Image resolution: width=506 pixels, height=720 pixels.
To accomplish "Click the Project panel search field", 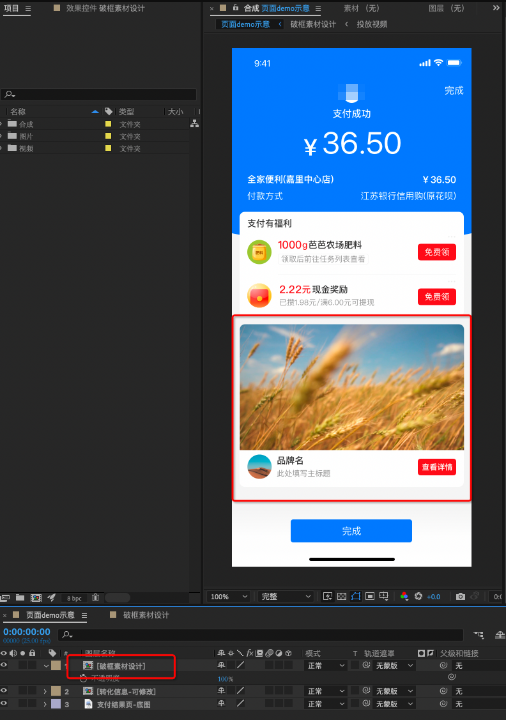I will pos(98,94).
